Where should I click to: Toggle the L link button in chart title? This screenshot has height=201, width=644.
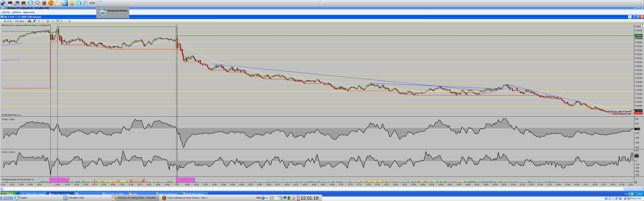(630, 17)
